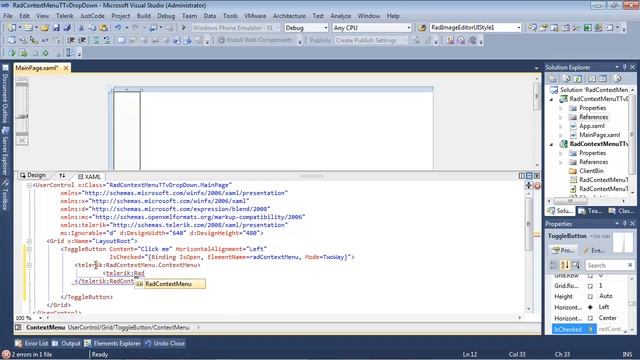Image resolution: width=640 pixels, height=360 pixels.
Task: Toggle the Height property marker checkbox
Action: [590, 296]
